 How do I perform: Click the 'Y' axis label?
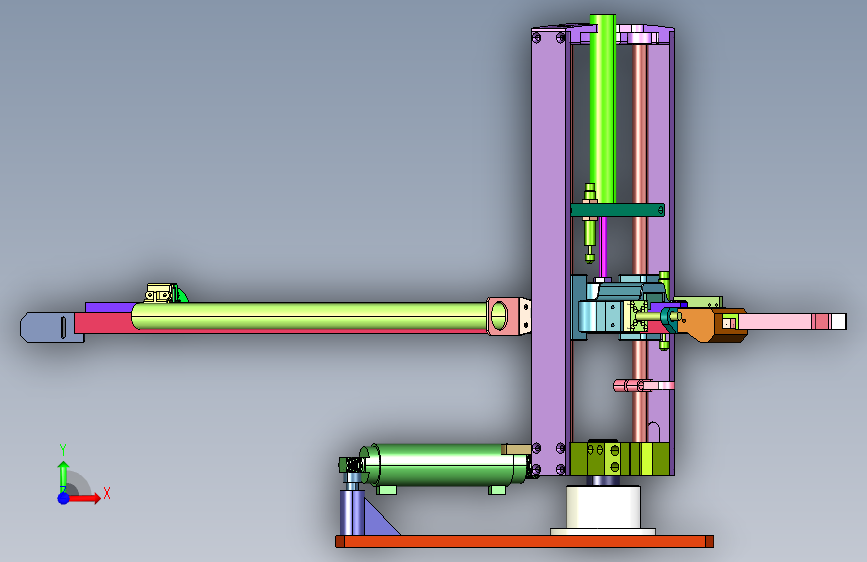[63, 450]
